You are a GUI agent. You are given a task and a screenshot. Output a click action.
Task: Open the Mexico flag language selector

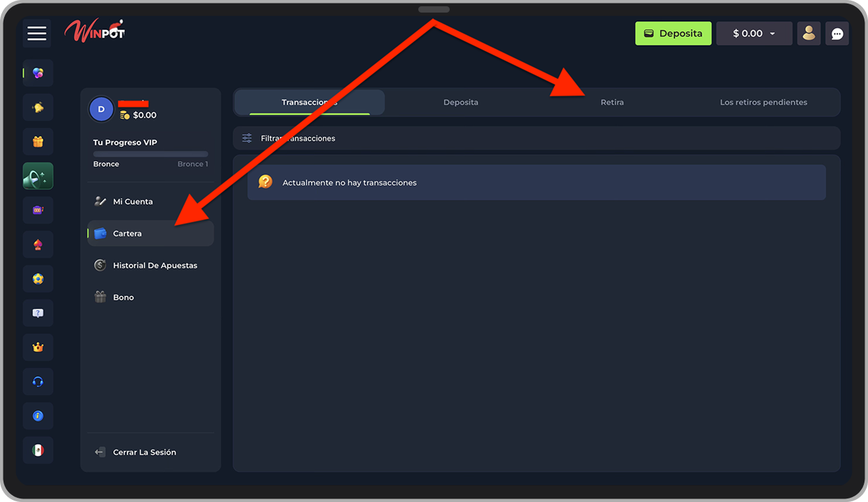tap(38, 450)
